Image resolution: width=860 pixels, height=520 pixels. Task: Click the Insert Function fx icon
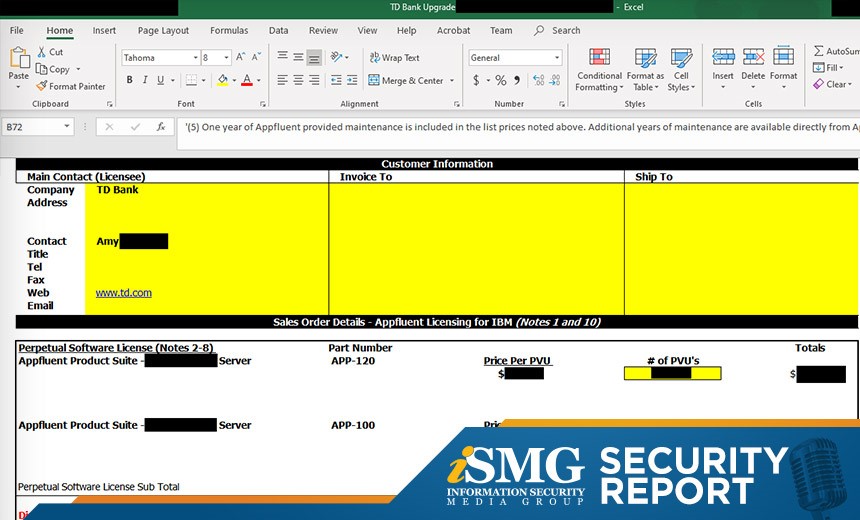161,127
